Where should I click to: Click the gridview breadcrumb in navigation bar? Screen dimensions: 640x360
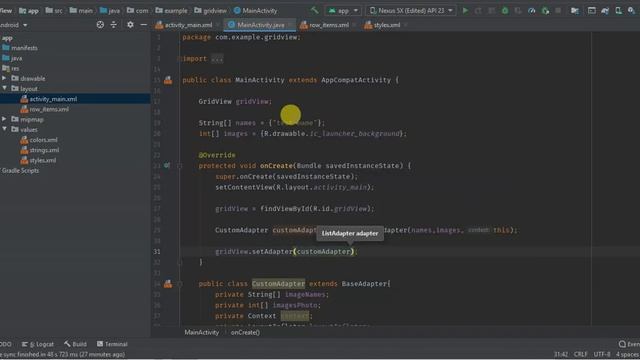coord(211,11)
